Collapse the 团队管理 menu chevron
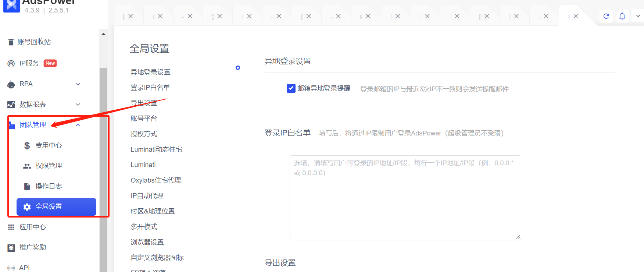Screen dimensions: 644x272 click(x=78, y=125)
